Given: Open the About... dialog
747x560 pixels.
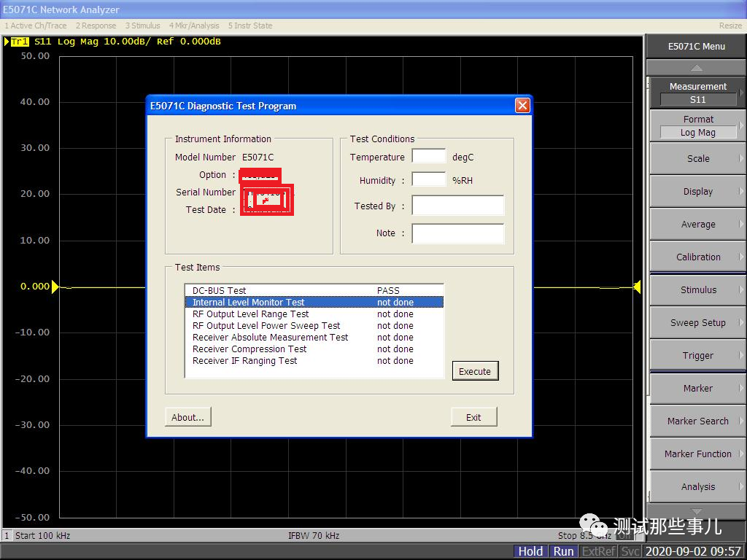Looking at the screenshot, I should (187, 417).
